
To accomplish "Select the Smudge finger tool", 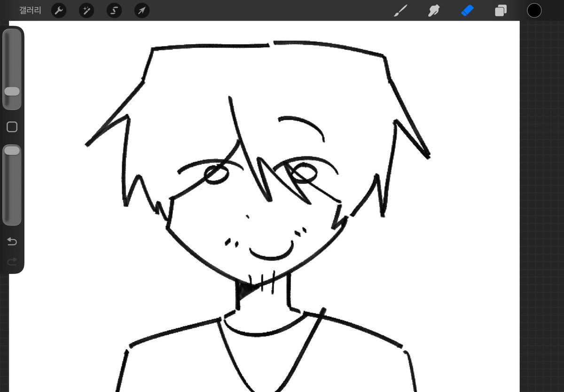I will (434, 10).
